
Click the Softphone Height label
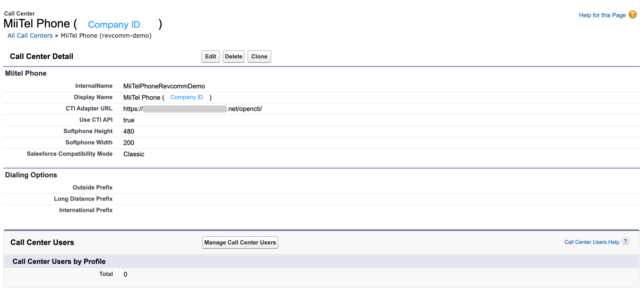pyautogui.click(x=88, y=131)
